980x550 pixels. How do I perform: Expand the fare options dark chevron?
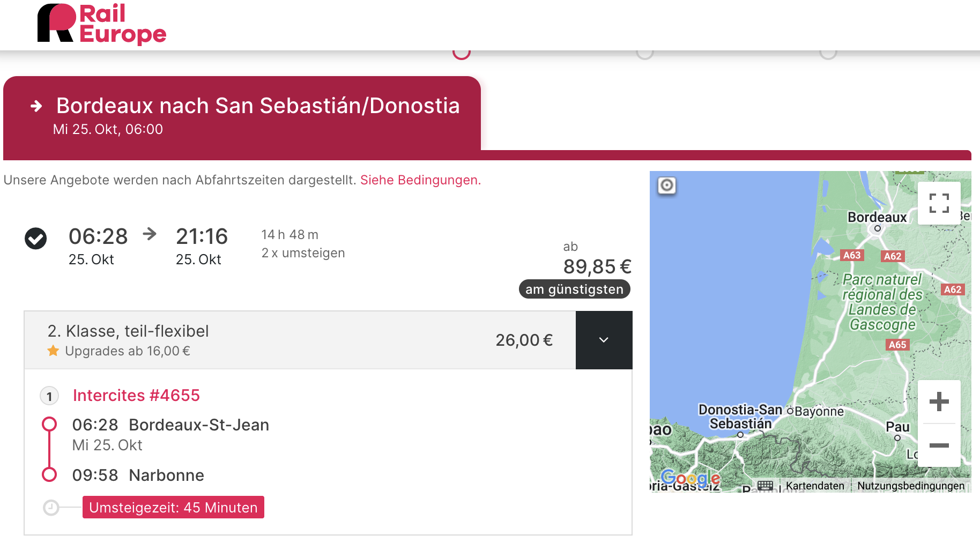604,340
